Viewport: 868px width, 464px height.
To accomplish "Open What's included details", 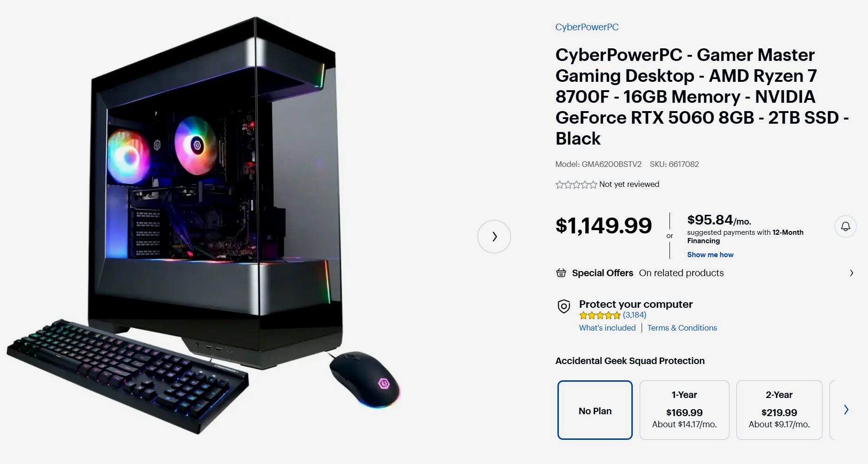I will [607, 328].
